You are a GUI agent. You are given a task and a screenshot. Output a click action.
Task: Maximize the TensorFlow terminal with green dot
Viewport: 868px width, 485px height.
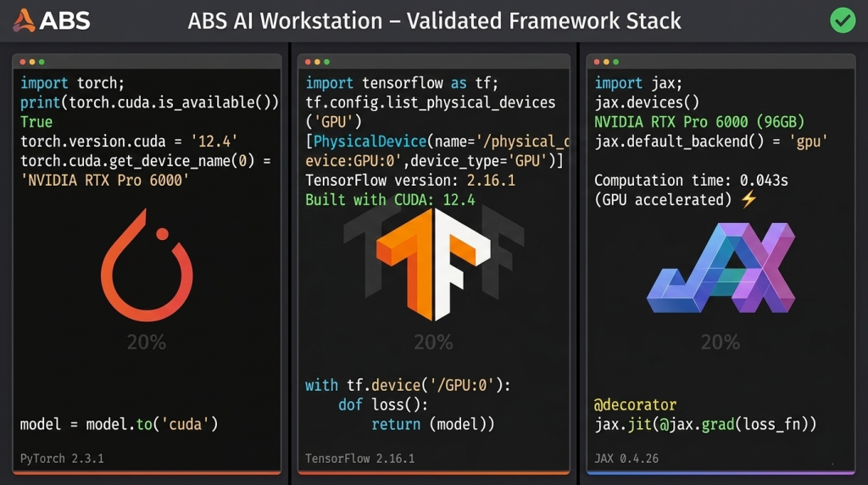click(x=326, y=62)
